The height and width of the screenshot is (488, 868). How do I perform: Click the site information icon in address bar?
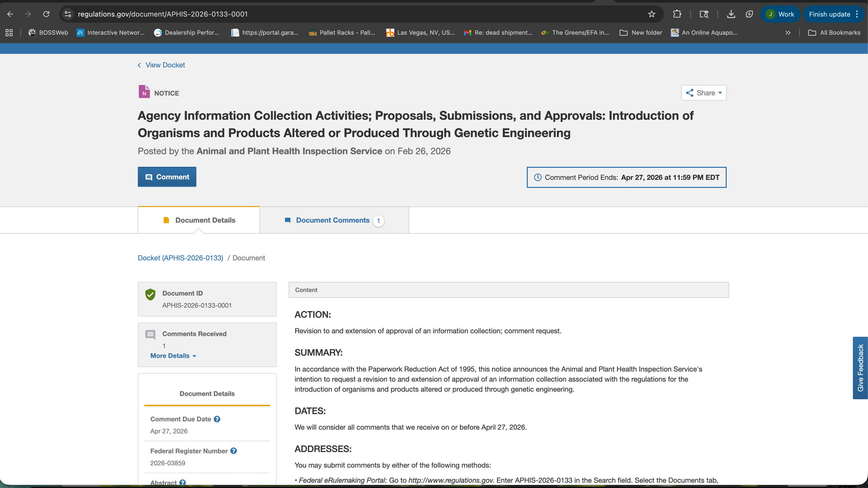(x=68, y=14)
